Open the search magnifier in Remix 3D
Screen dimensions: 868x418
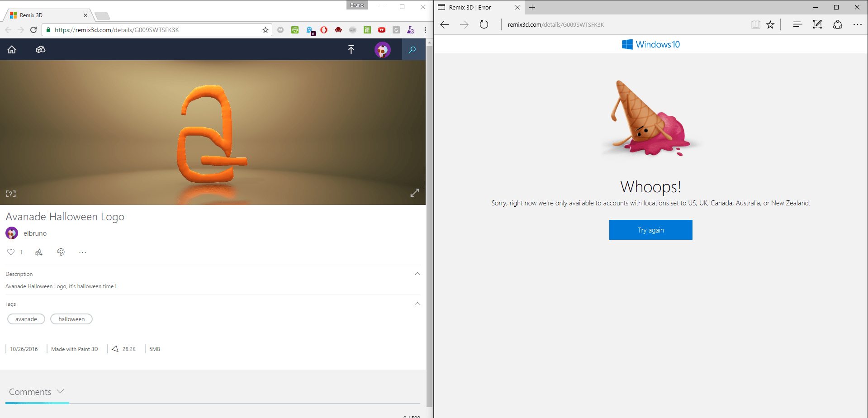412,50
